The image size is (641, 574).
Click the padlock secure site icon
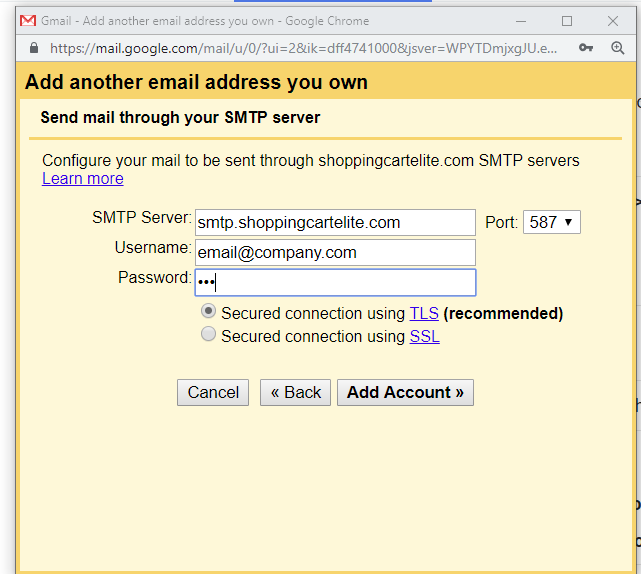(34, 48)
